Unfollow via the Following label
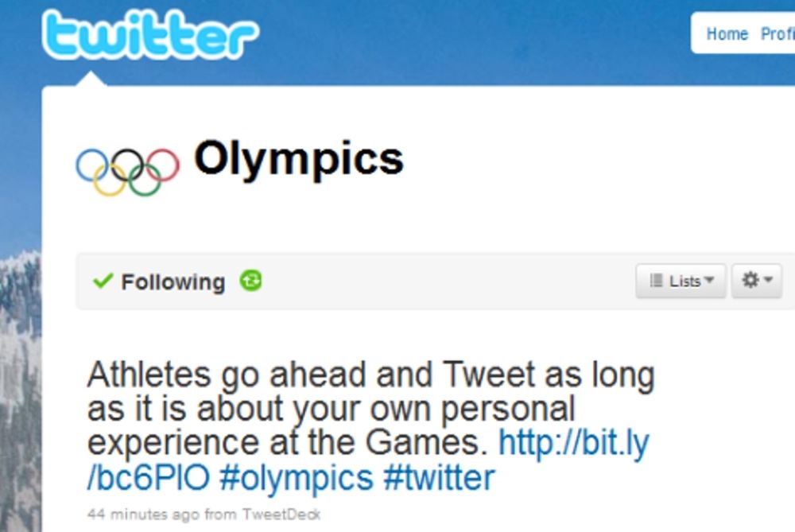Viewport: 795px width, 532px height. (x=173, y=282)
